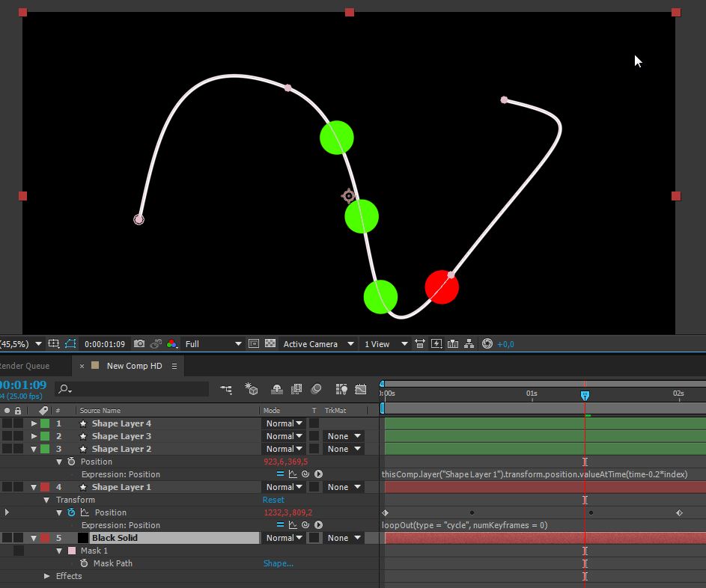
Task: Open Shape Layer 1 expression language menu arrow
Action: pyautogui.click(x=318, y=524)
